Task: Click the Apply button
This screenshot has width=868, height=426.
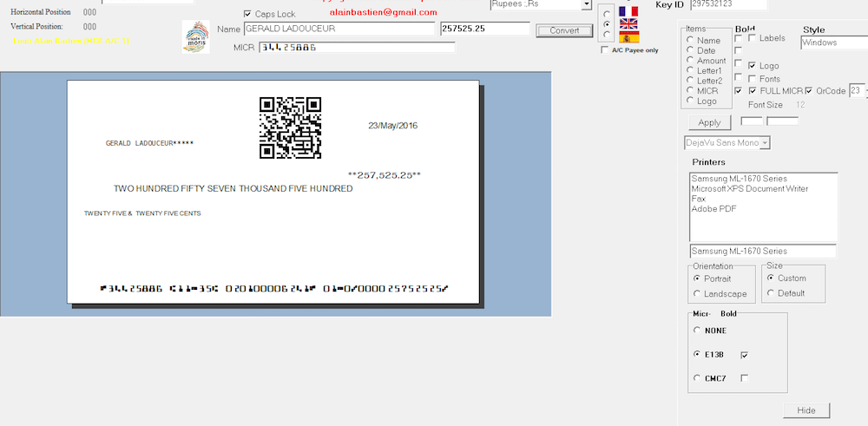Action: point(710,123)
